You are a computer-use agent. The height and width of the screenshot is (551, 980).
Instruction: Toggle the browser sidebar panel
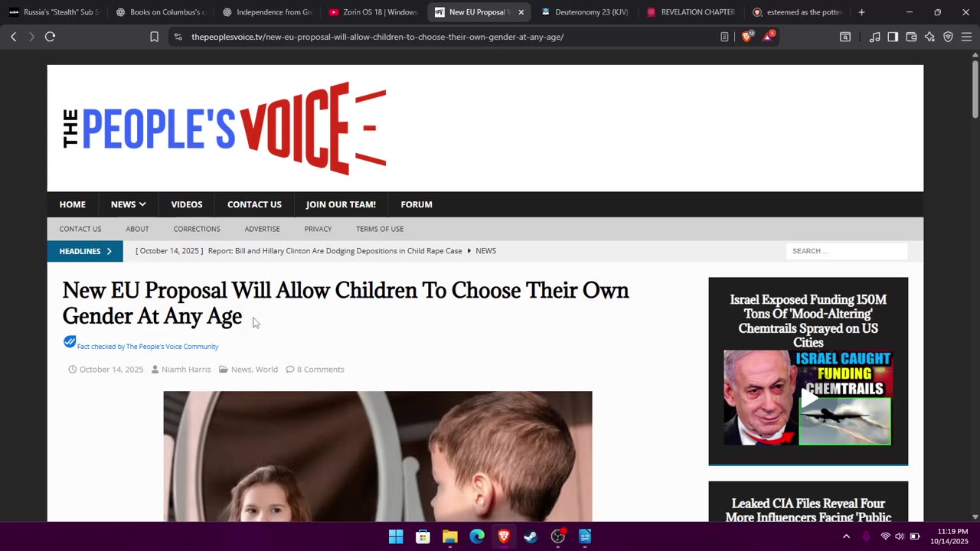(x=893, y=37)
